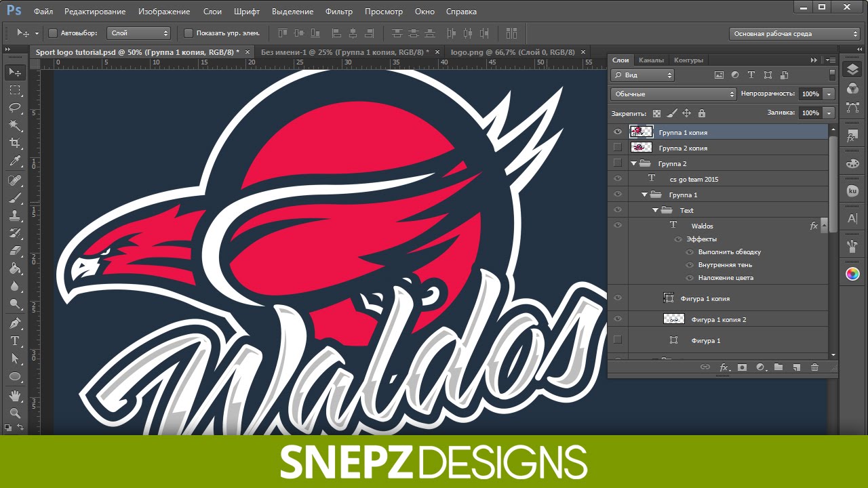Select the Zoom tool
Image resolution: width=868 pixels, height=488 pixels.
15,412
